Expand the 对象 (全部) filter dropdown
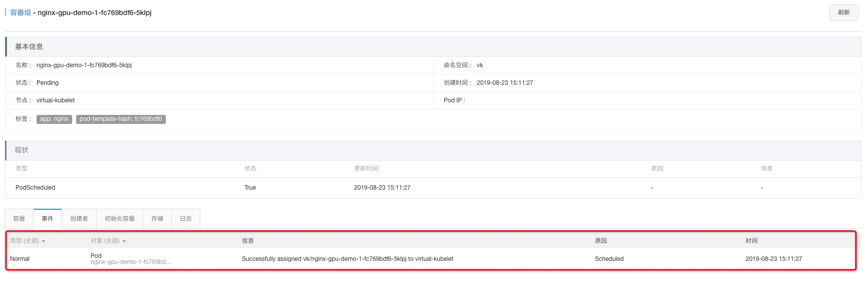 (108, 241)
